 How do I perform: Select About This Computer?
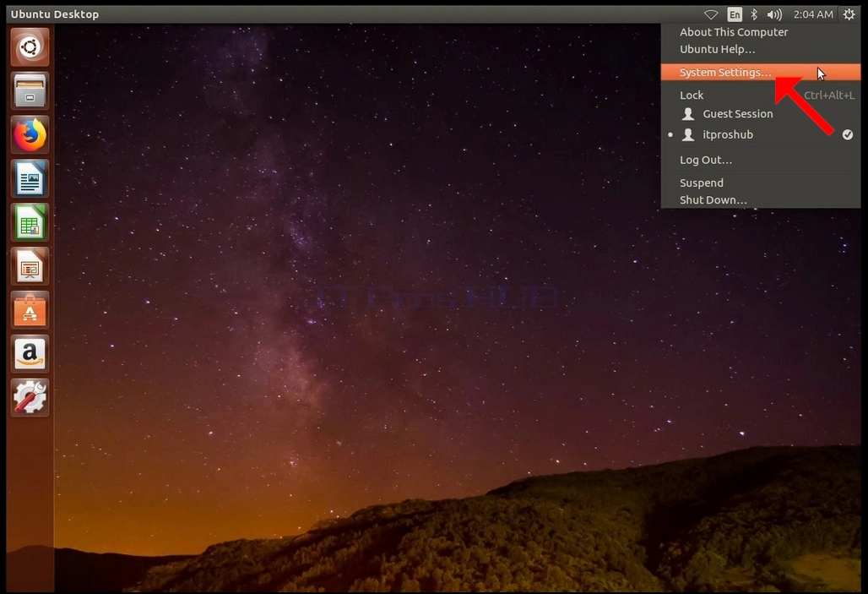[x=761, y=32]
